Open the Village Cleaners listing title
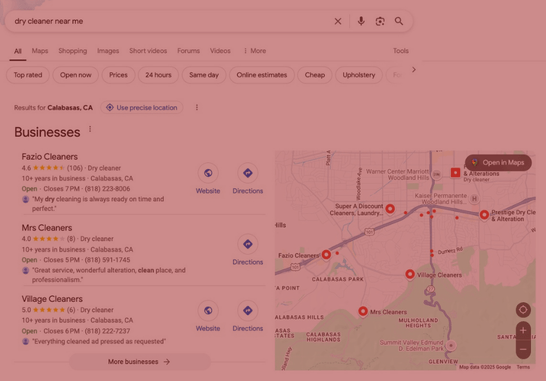 click(x=52, y=299)
